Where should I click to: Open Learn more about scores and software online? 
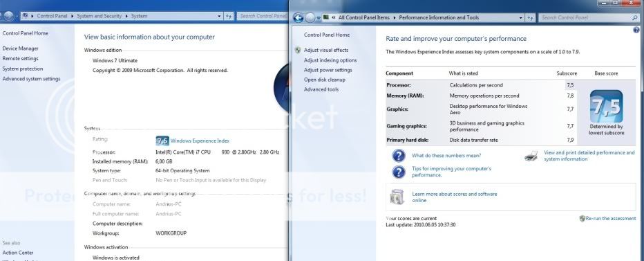[x=455, y=197]
